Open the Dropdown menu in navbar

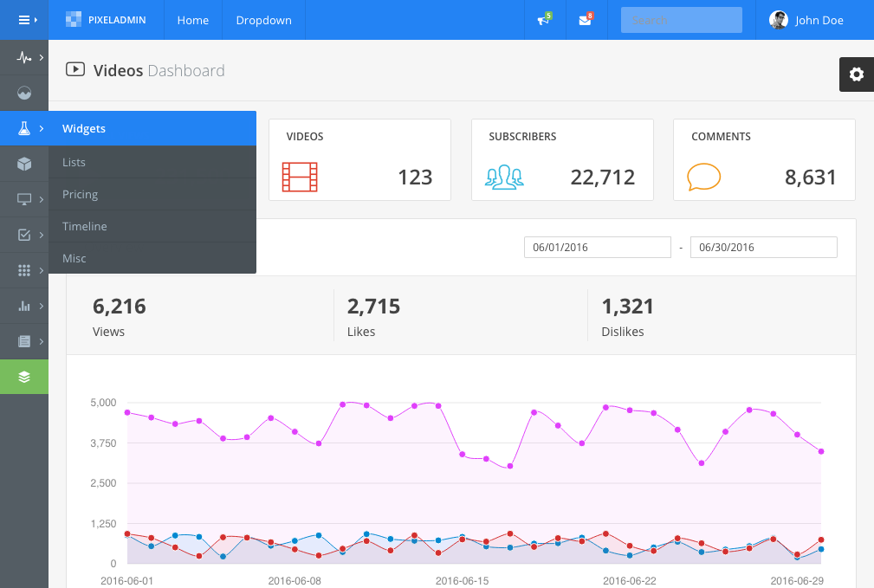[263, 20]
